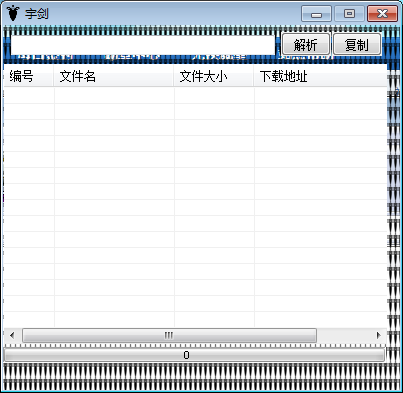Viewport: 403px width, 393px height.
Task: Click the 下载地址 column header
Action: 320,76
